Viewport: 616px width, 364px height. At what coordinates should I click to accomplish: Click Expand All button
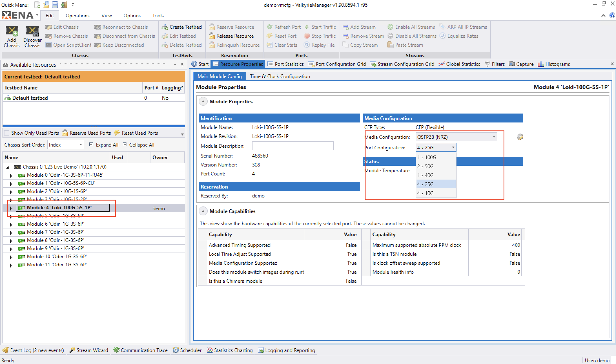[x=104, y=145]
